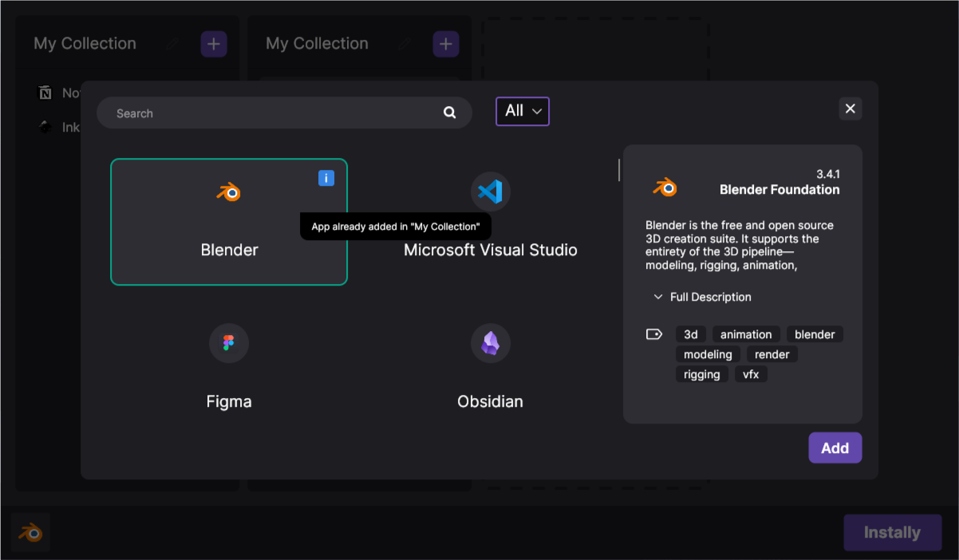Click the vfx tag
Image resolution: width=959 pixels, height=560 pixels.
tap(751, 374)
